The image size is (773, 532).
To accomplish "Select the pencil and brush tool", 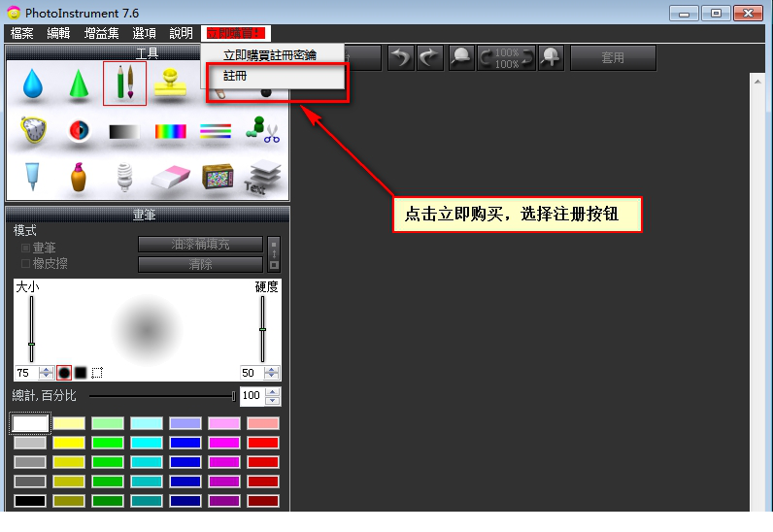I will click(x=124, y=83).
